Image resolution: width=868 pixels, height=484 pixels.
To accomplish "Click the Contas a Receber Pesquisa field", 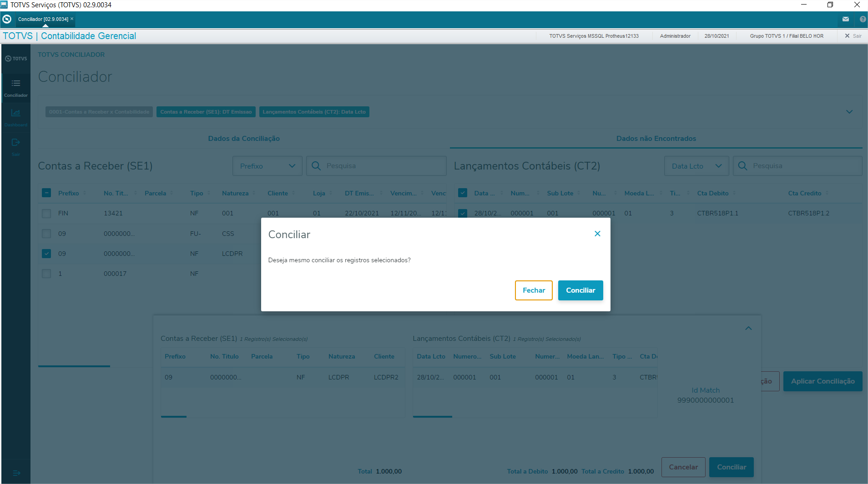I will tap(376, 166).
